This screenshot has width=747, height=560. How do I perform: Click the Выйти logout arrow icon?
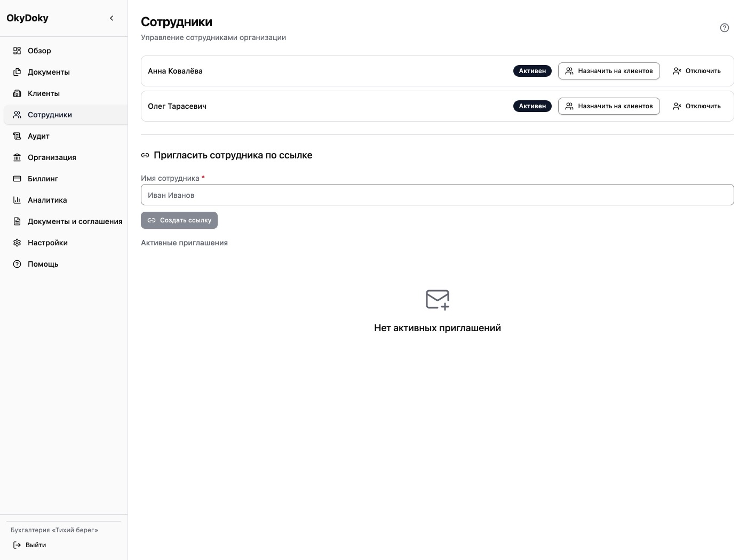pyautogui.click(x=17, y=545)
